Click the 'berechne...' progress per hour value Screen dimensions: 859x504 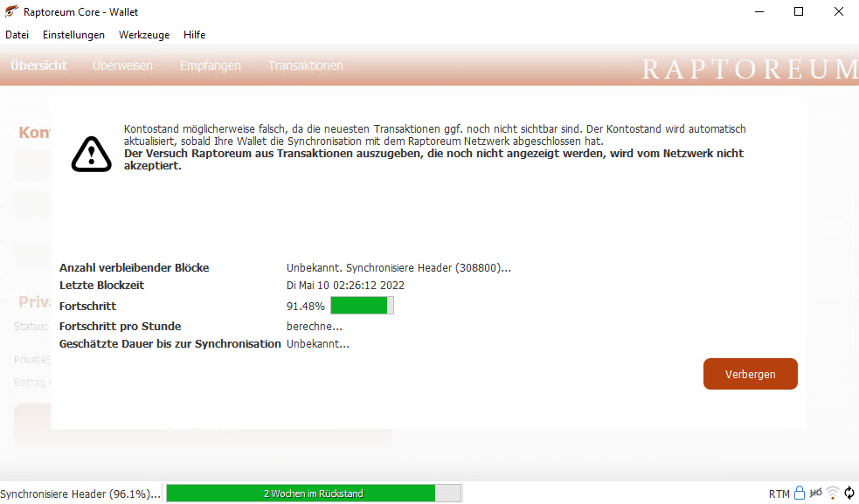click(314, 326)
